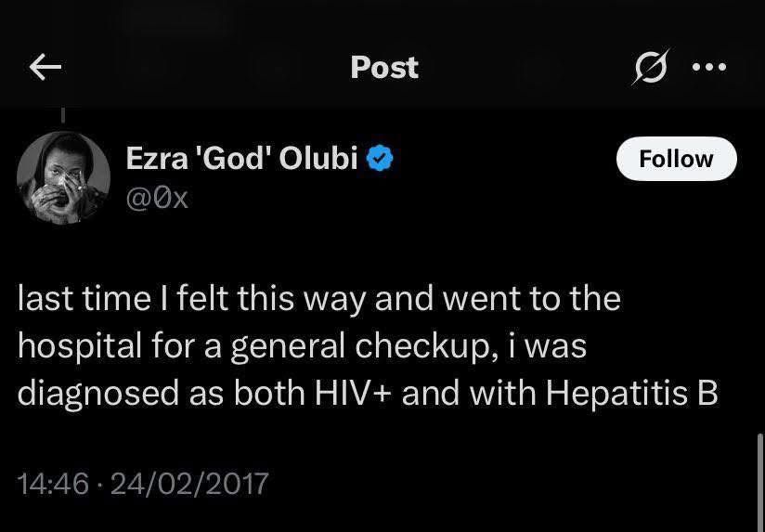Image resolution: width=765 pixels, height=532 pixels.
Task: Open profile via the display name Ezra 'God' Olubi
Action: pos(241,159)
